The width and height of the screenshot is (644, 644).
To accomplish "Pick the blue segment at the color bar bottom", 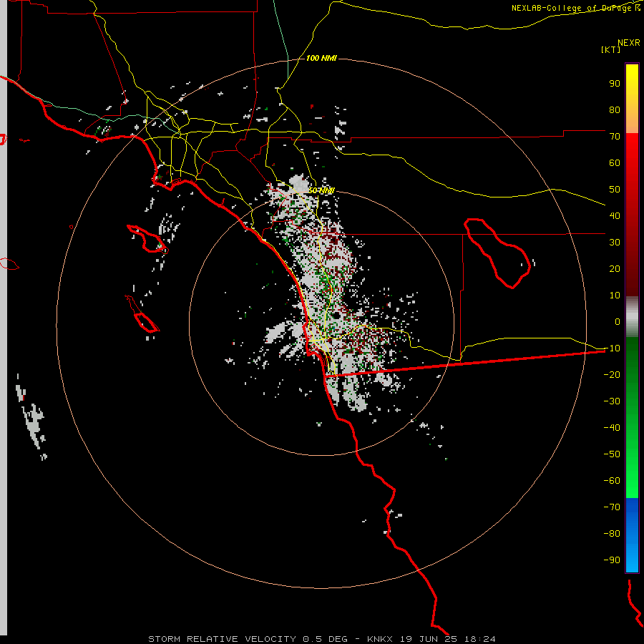I will tap(632, 535).
